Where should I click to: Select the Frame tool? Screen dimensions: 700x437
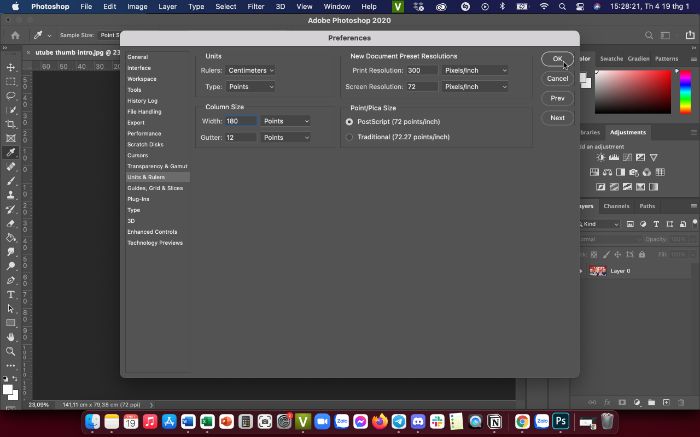11,138
